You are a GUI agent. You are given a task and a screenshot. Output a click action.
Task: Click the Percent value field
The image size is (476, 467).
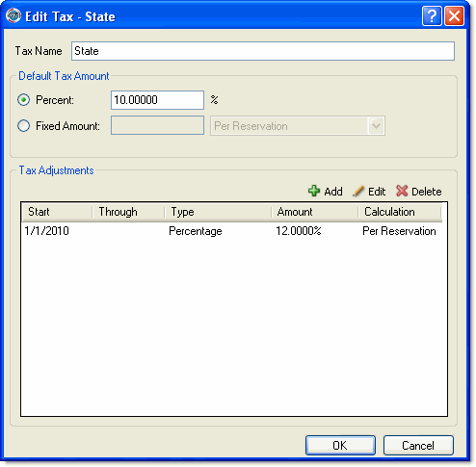[157, 100]
